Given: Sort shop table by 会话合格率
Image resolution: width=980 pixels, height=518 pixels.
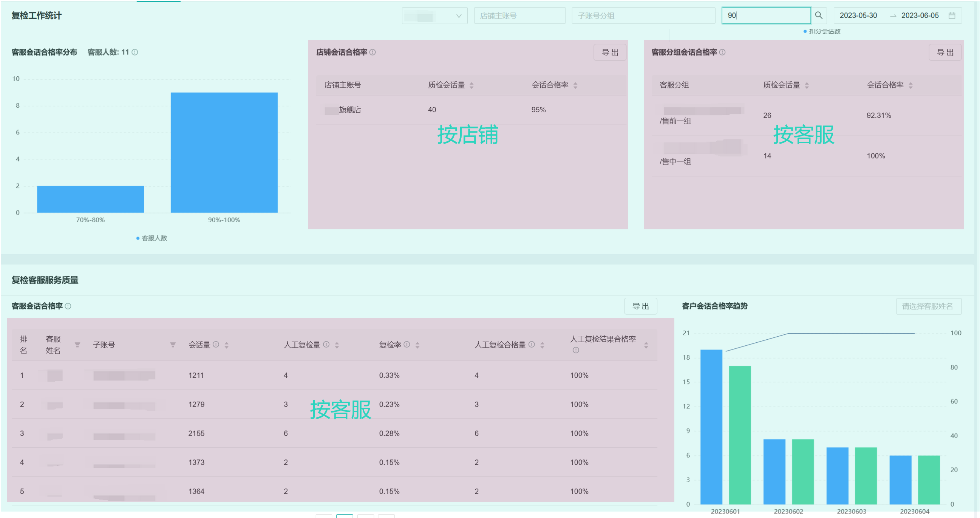Looking at the screenshot, I should [x=575, y=85].
